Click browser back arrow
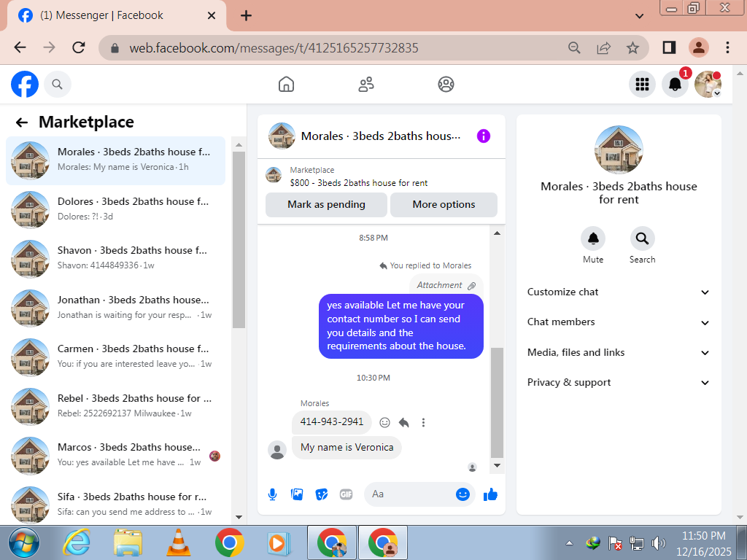The image size is (747, 560). (20, 47)
